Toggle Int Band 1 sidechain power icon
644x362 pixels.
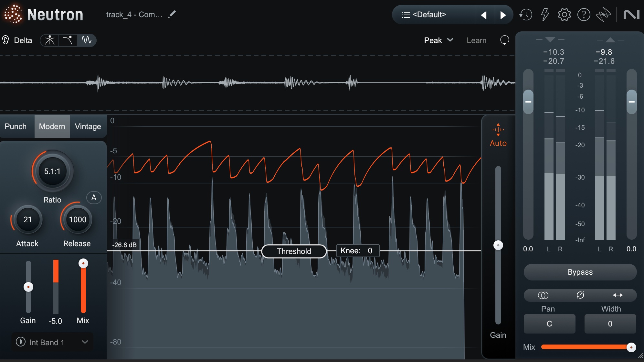[x=20, y=342]
